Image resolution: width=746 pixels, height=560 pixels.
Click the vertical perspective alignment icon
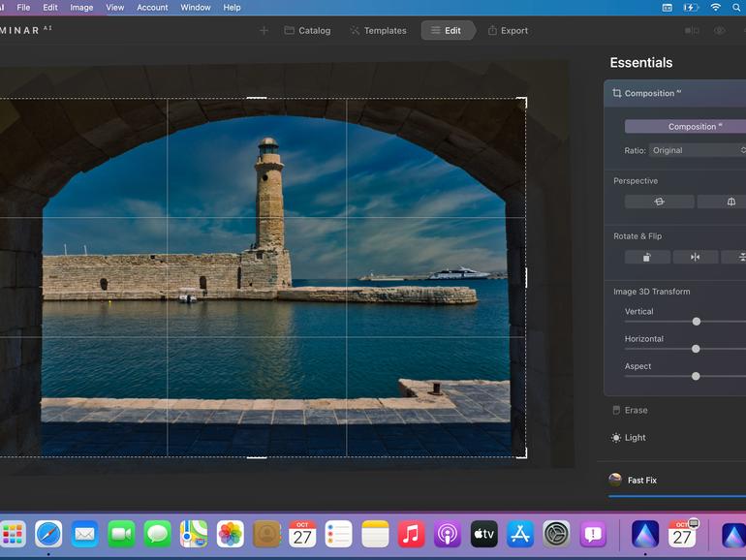(730, 202)
